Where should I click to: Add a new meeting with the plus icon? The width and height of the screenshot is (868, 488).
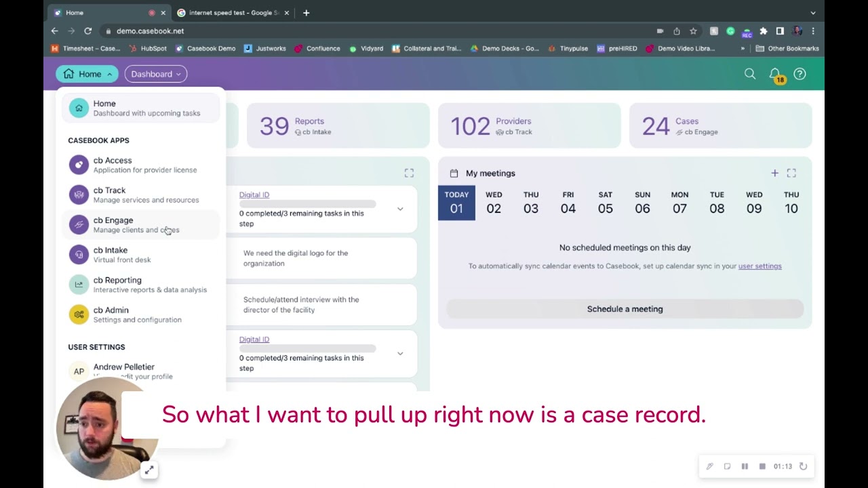tap(774, 173)
